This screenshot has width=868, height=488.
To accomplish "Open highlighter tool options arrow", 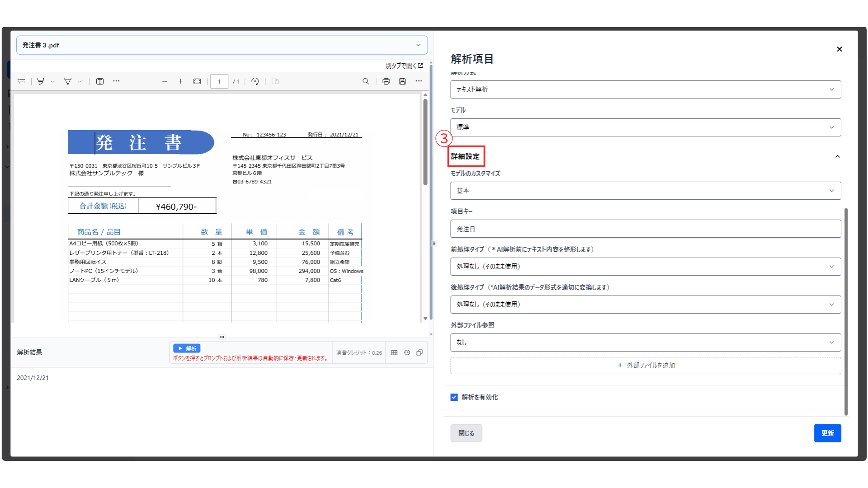I will click(52, 82).
